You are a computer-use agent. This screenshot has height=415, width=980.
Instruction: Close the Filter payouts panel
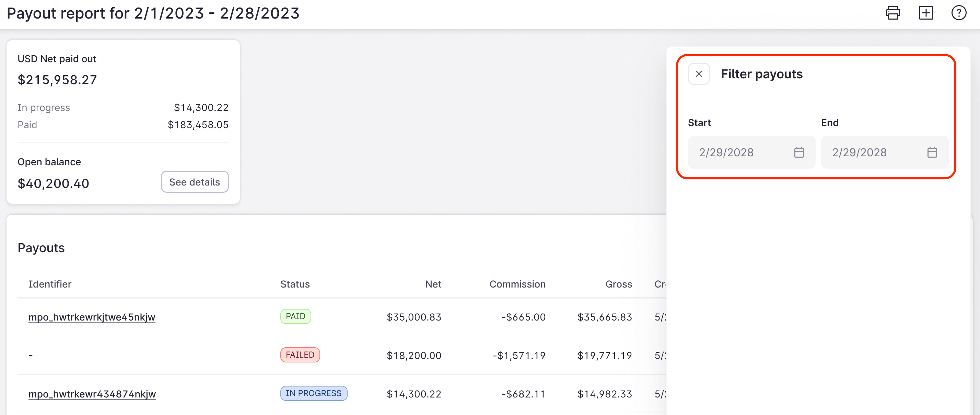click(699, 74)
